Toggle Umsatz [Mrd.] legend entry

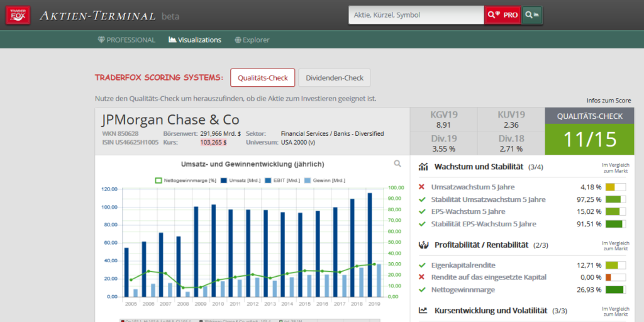pos(240,180)
